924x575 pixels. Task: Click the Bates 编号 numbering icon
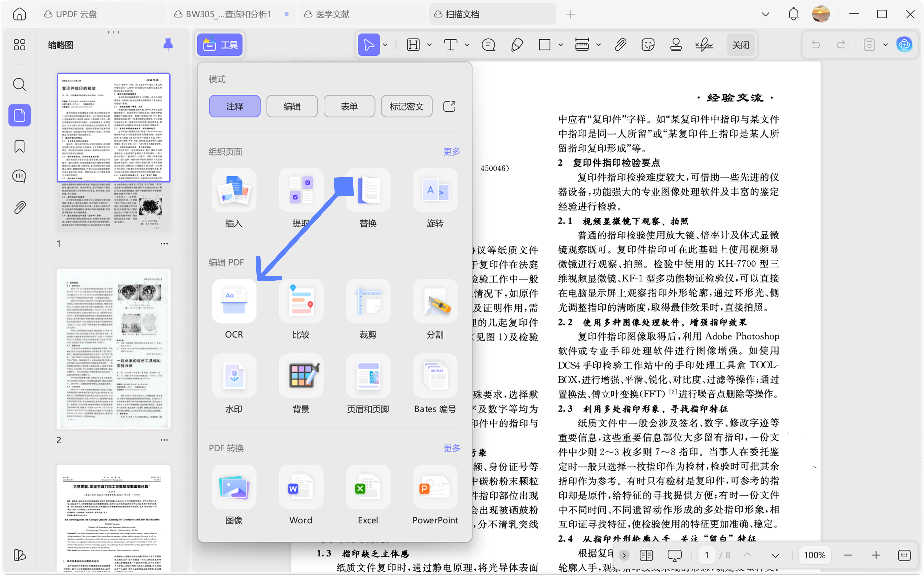[x=435, y=376]
